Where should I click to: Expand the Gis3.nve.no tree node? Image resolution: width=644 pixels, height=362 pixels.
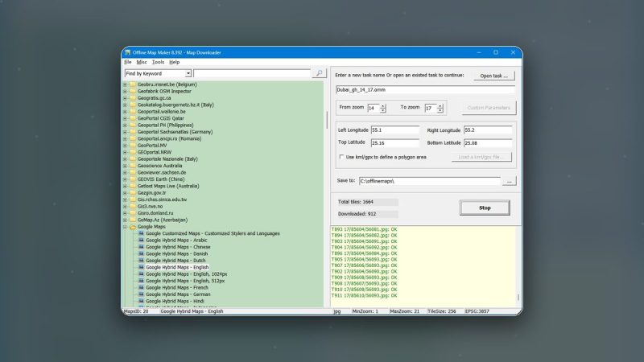click(x=125, y=207)
